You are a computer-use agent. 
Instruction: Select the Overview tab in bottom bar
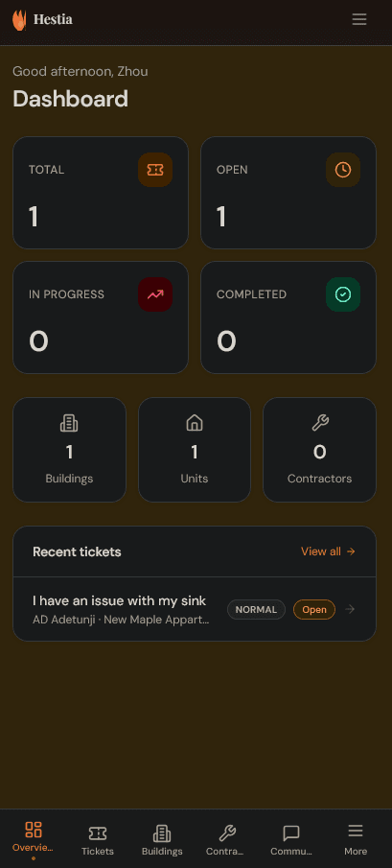point(34,839)
